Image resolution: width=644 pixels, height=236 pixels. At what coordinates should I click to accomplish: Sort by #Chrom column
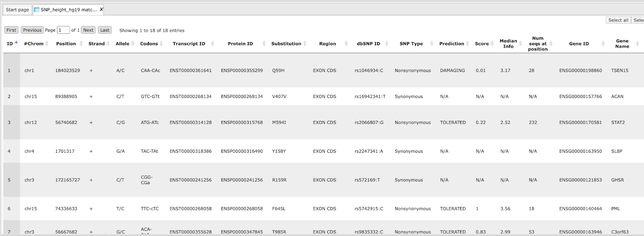click(35, 43)
